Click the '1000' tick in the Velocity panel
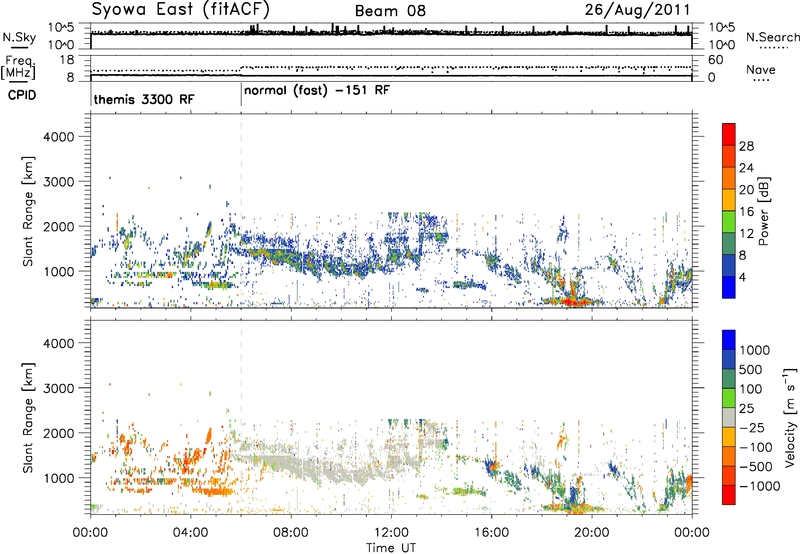Image resolution: width=800 pixels, height=554 pixels. (x=58, y=478)
